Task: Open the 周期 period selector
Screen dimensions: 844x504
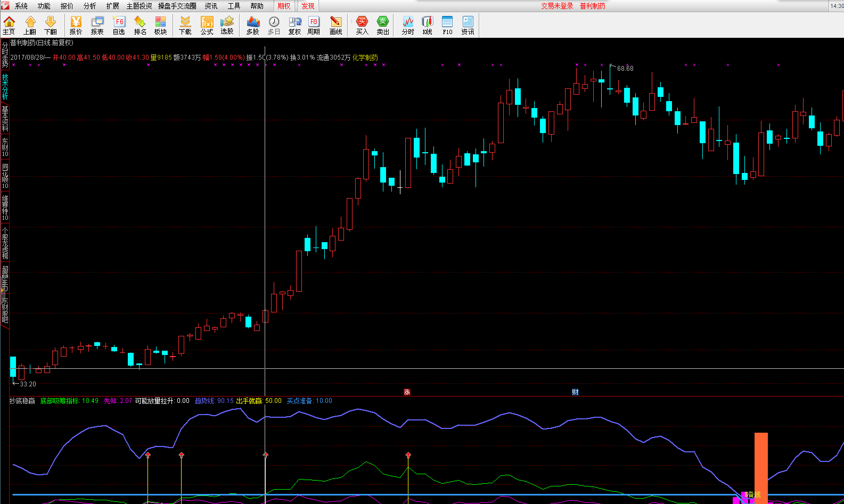Action: 314,25
